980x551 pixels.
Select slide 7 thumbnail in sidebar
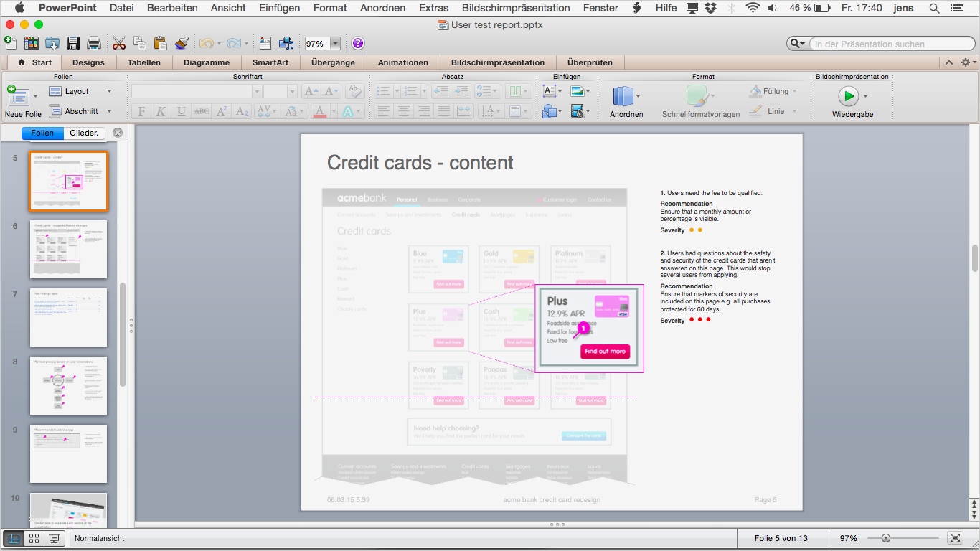click(68, 318)
